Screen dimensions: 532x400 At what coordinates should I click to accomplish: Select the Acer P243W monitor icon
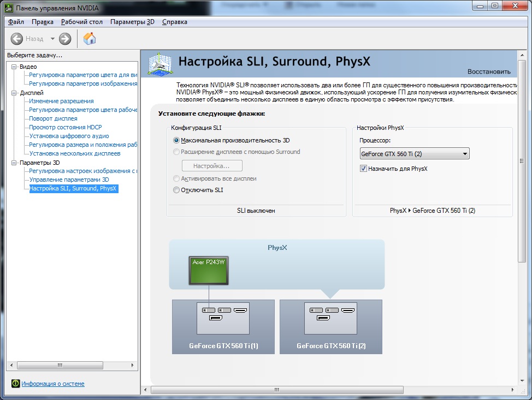(x=209, y=271)
